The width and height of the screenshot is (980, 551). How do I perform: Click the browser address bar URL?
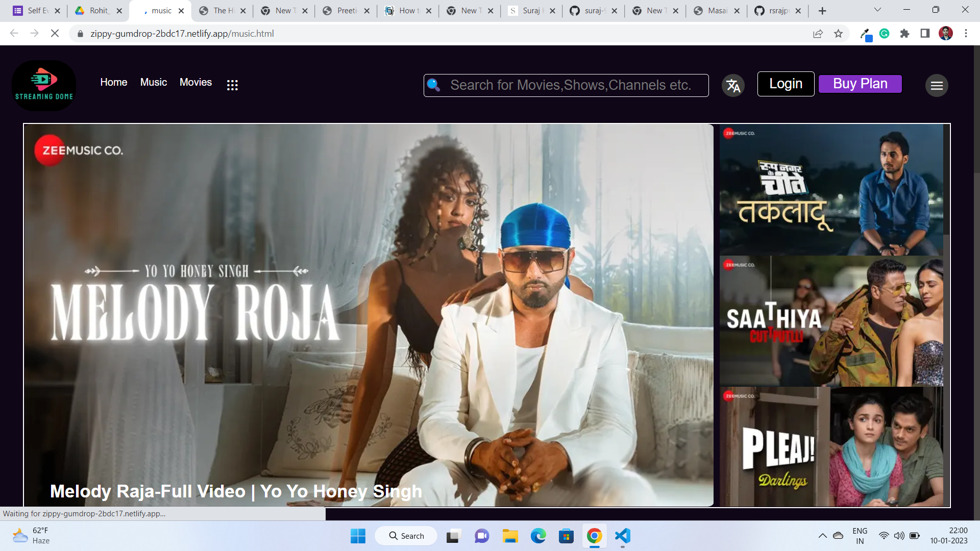coord(182,34)
